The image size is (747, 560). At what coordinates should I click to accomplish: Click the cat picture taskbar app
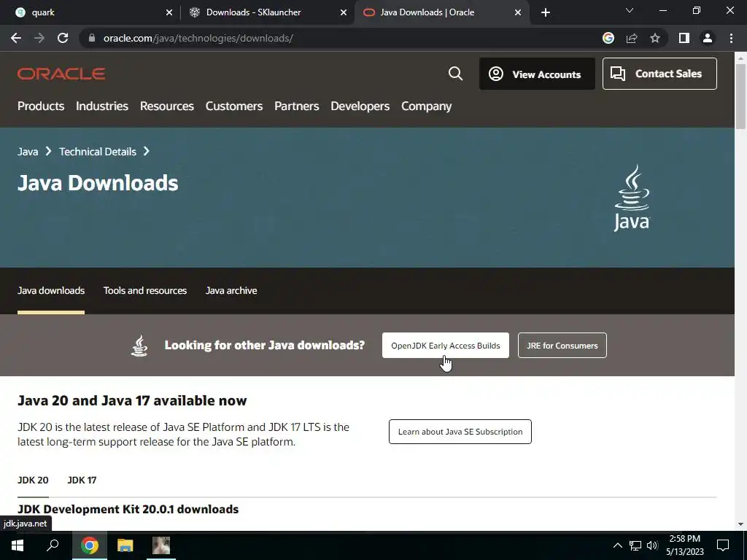point(161,545)
